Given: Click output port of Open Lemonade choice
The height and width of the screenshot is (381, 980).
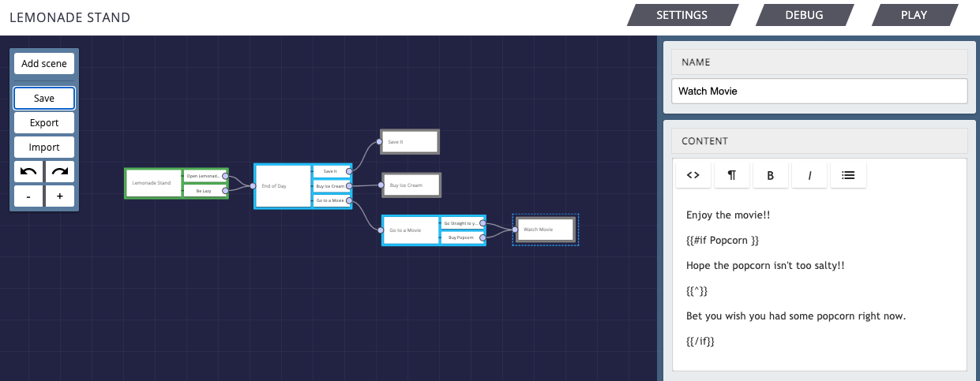Looking at the screenshot, I should pos(226,176).
